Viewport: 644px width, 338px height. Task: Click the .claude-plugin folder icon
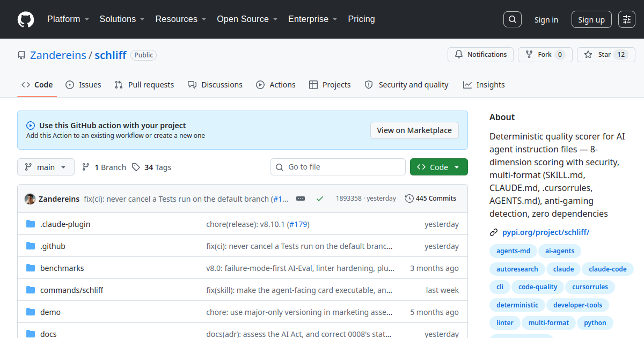(x=31, y=224)
